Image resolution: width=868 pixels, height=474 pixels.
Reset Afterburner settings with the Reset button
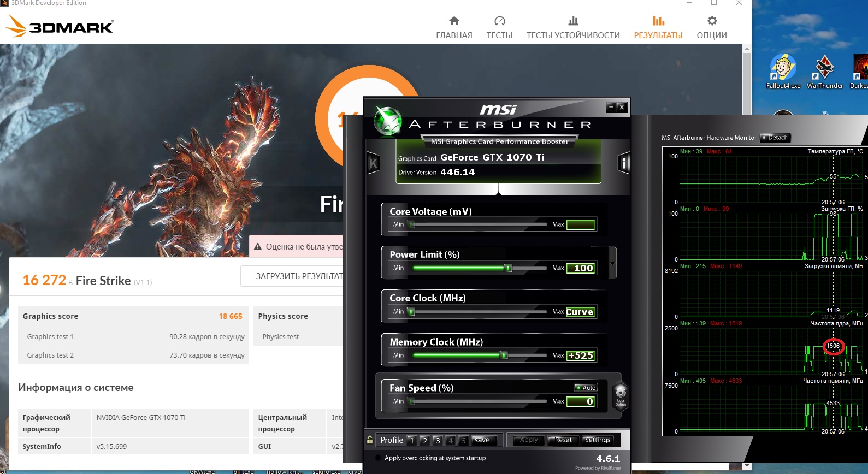coord(563,440)
